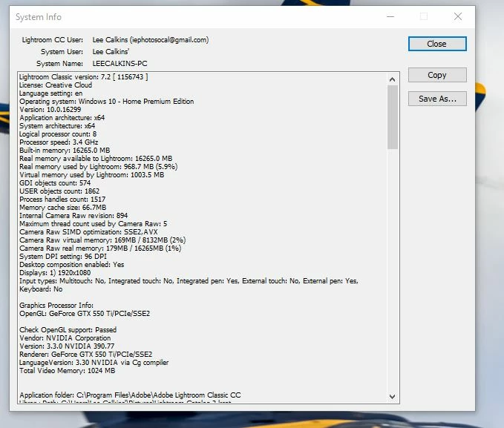504x428 pixels.
Task: Click the Built-in memory: 16265.0 MB line
Action: tap(65, 151)
